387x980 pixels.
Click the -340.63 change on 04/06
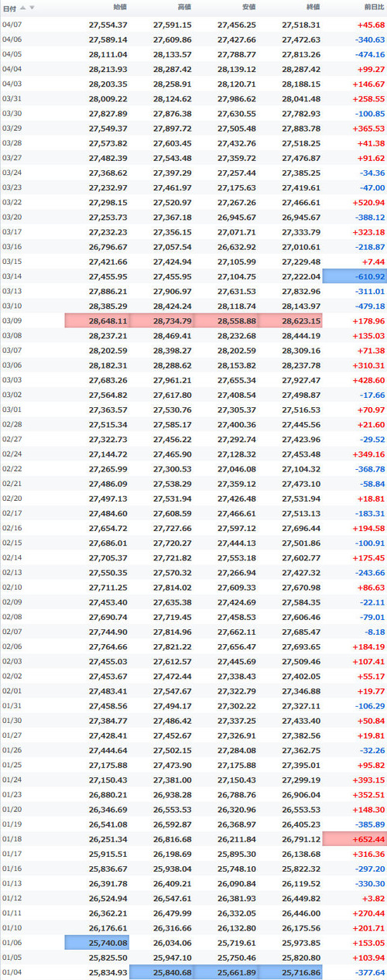[368, 39]
